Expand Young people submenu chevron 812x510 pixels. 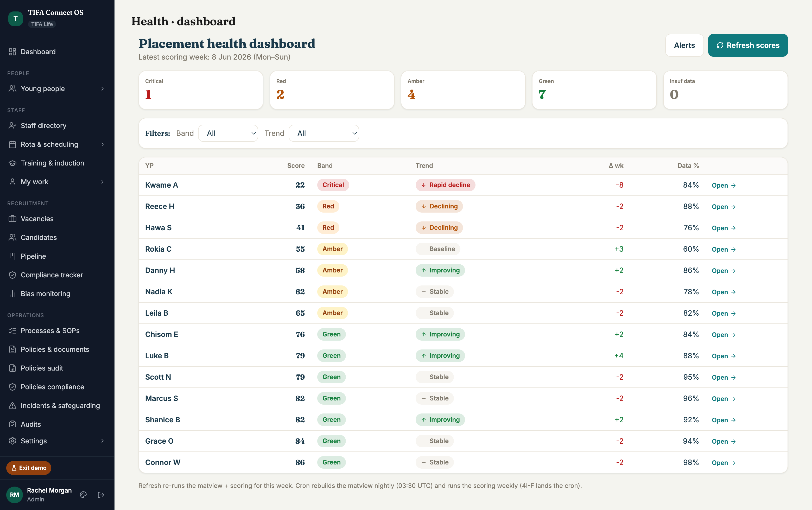[103, 89]
